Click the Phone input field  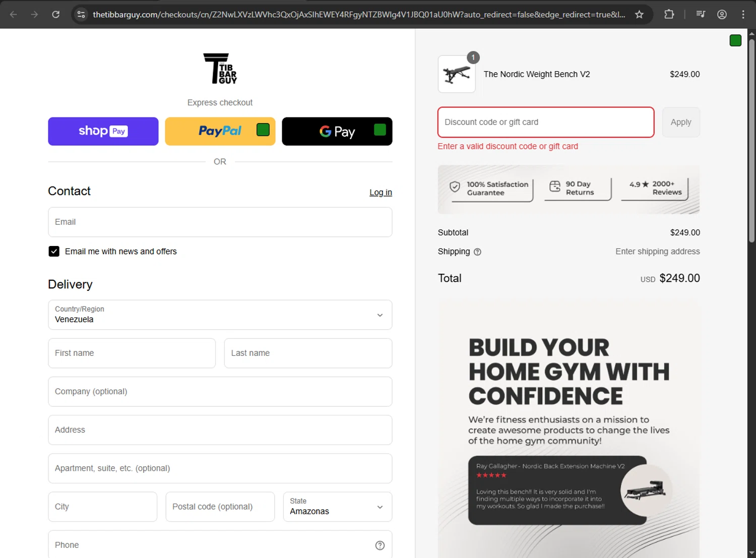pyautogui.click(x=220, y=545)
